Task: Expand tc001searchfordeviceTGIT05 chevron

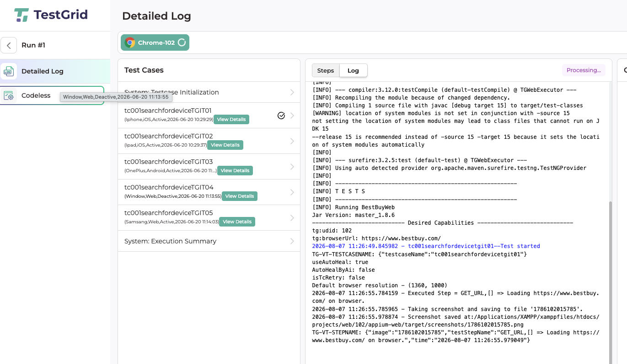Action: pyautogui.click(x=292, y=218)
